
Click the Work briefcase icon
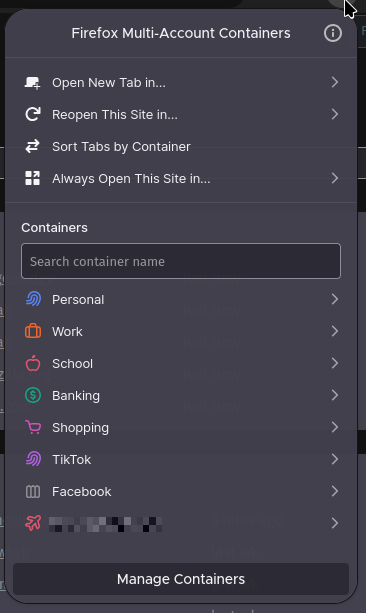point(33,332)
